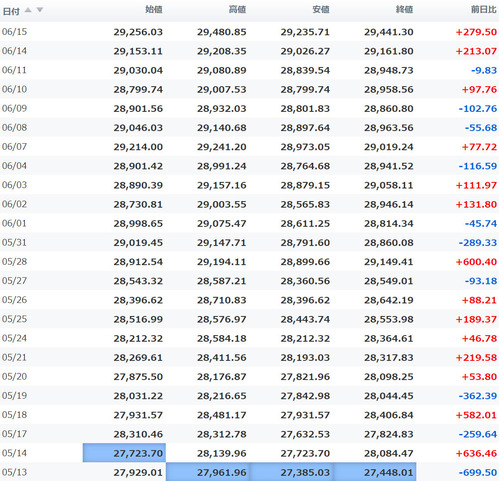Sort dates ascending with up arrow

[x=28, y=10]
